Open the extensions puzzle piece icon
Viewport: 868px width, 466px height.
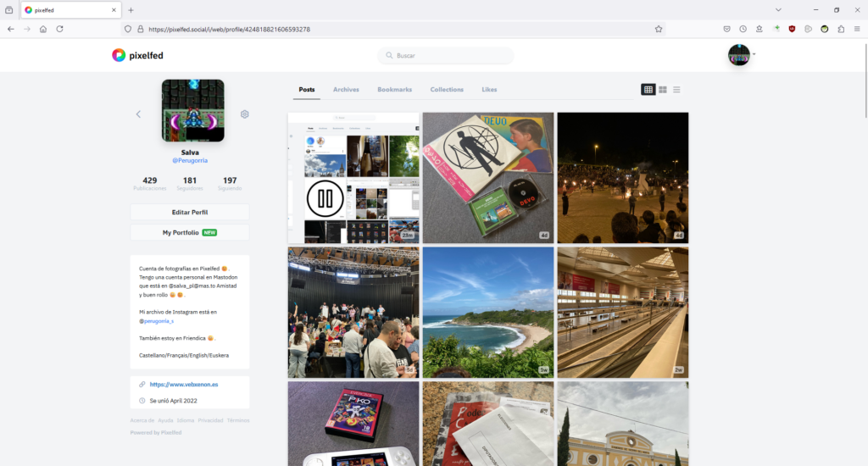pyautogui.click(x=841, y=29)
